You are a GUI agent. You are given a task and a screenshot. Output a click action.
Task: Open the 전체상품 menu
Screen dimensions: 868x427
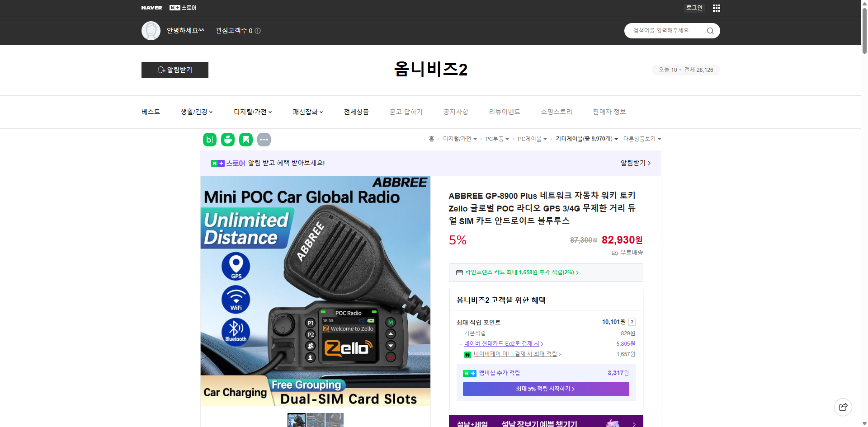[356, 112]
